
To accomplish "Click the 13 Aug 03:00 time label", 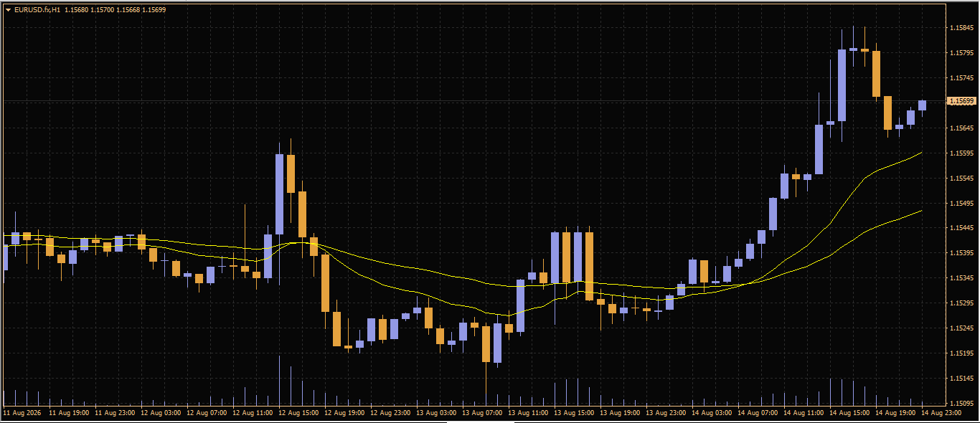I will coord(436,414).
